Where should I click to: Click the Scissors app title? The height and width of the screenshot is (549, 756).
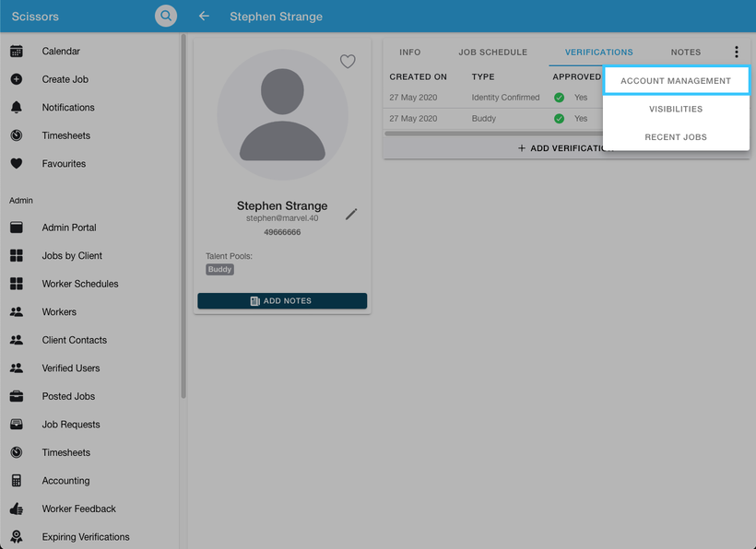[35, 17]
